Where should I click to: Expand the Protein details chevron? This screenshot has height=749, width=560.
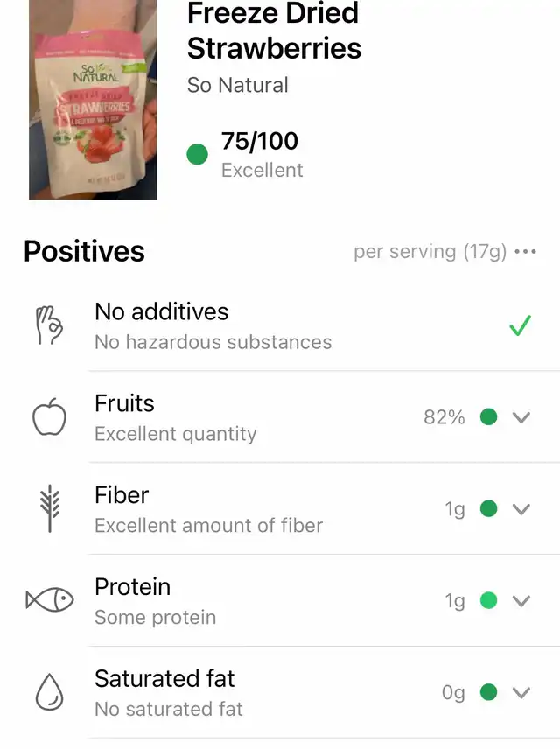[x=521, y=601]
